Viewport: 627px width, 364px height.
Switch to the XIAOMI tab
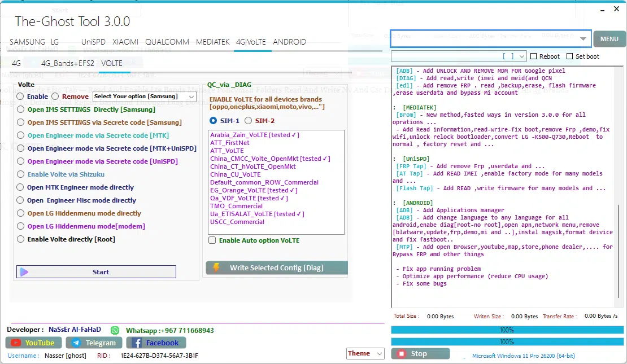[x=125, y=42]
